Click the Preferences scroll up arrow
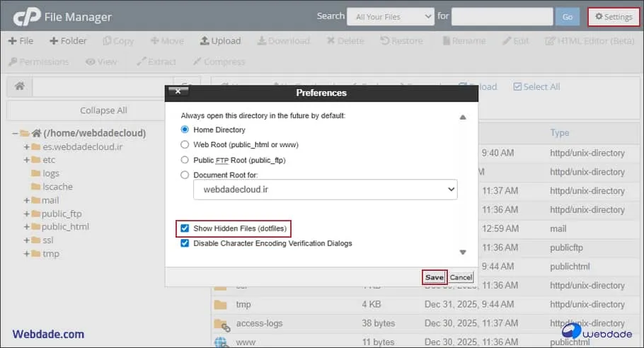This screenshot has width=644, height=348. [x=463, y=117]
